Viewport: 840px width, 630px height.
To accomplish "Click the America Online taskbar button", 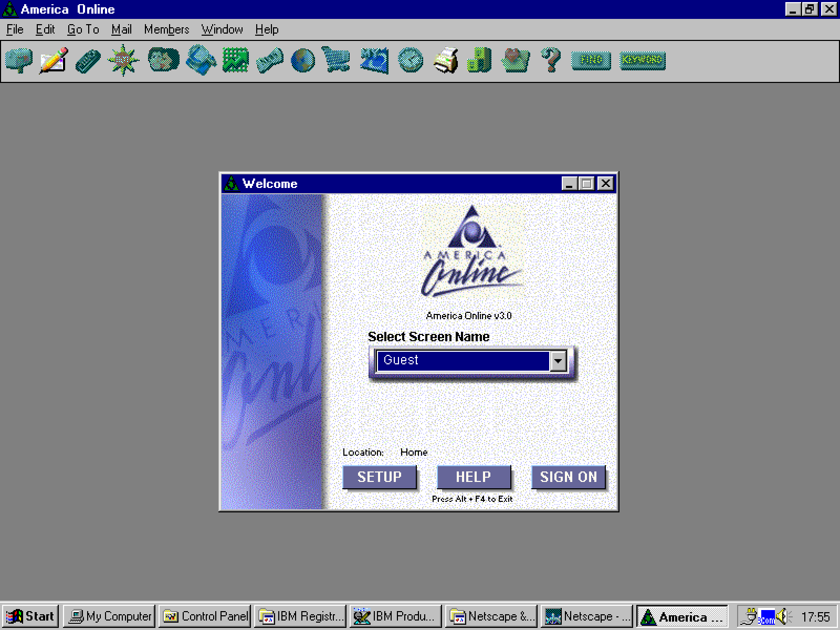I will click(682, 616).
